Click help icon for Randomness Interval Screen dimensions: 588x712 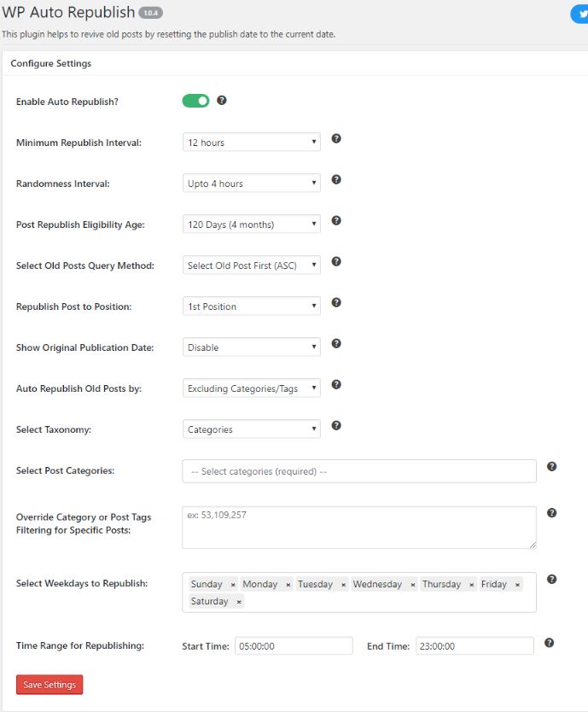click(x=336, y=179)
